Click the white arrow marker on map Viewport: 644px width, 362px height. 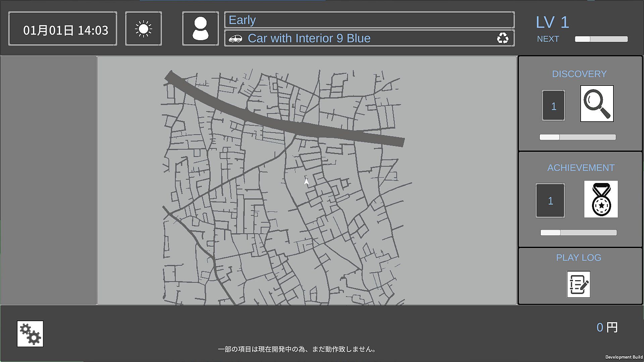click(x=306, y=182)
